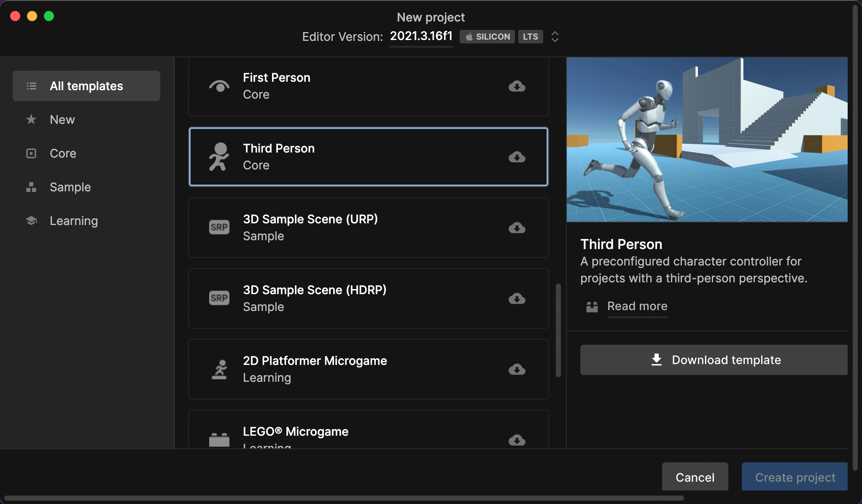This screenshot has height=504, width=862.
Task: Open Core templates filter
Action: click(63, 153)
